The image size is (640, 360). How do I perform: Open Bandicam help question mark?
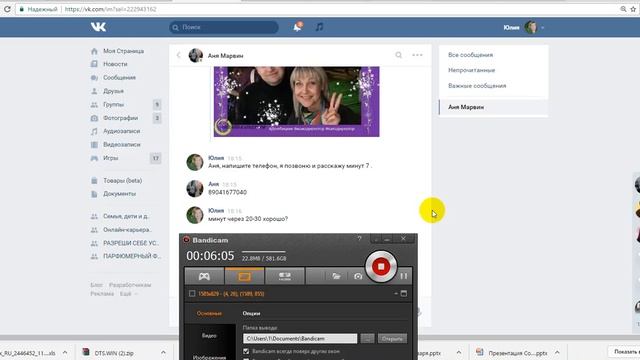click(x=360, y=238)
